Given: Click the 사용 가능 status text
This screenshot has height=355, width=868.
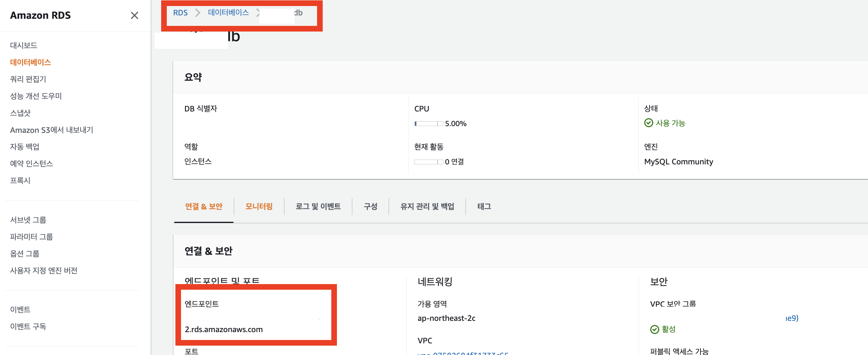Looking at the screenshot, I should (x=670, y=123).
